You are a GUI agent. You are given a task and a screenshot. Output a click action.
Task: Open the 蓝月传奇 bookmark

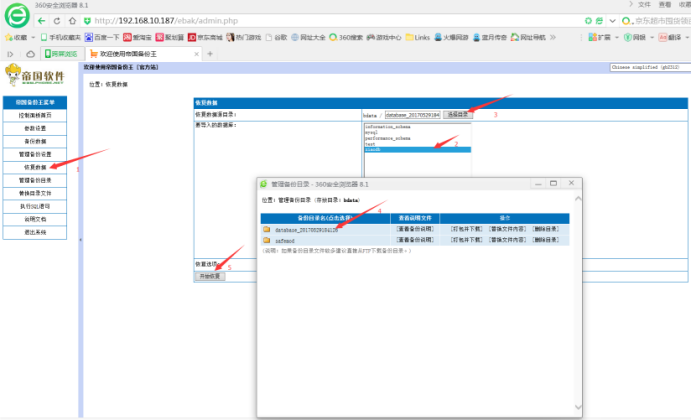(489, 38)
